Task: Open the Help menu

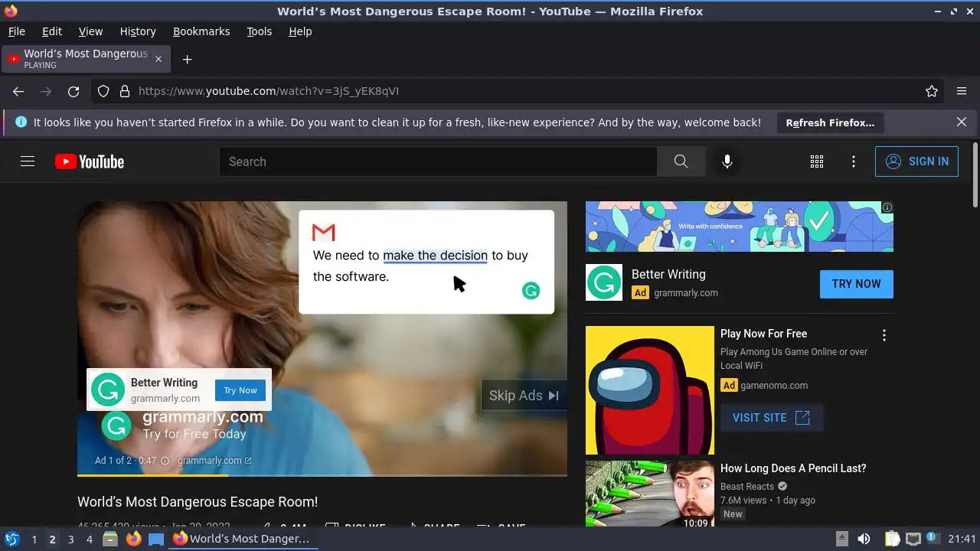Action: point(300,31)
